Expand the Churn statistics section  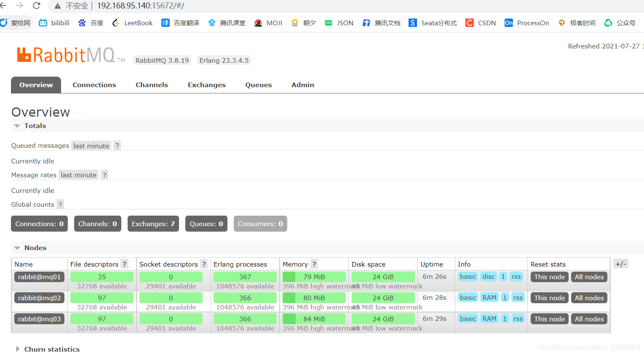(x=17, y=349)
